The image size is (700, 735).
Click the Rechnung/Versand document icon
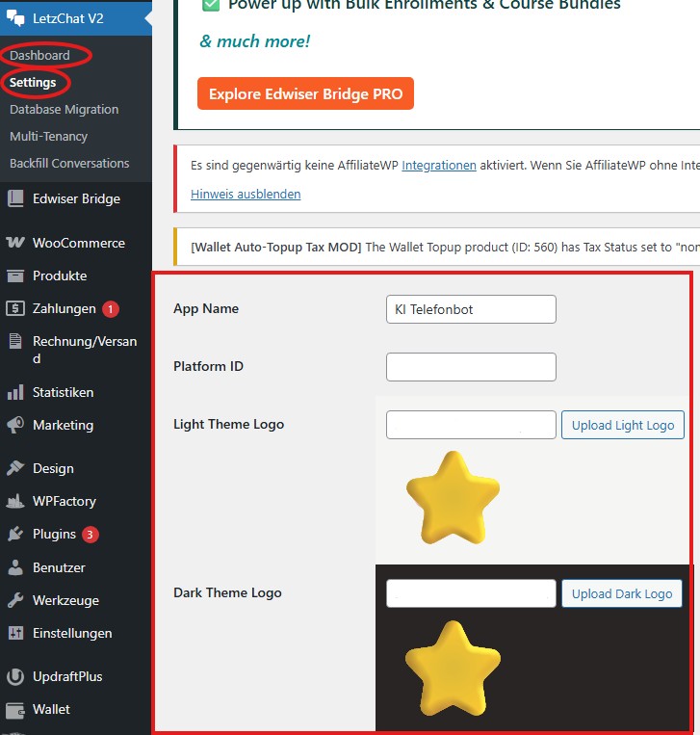coord(15,341)
